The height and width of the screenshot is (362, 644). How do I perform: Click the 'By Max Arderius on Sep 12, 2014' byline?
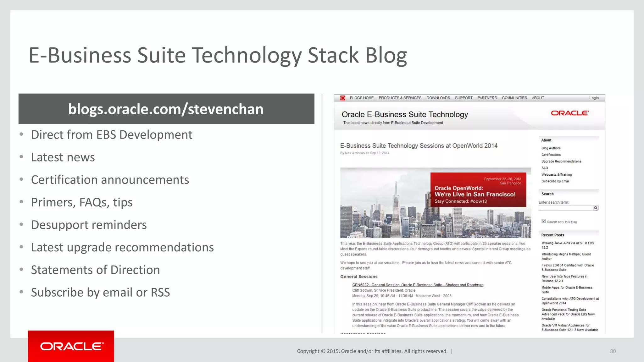[365, 153]
